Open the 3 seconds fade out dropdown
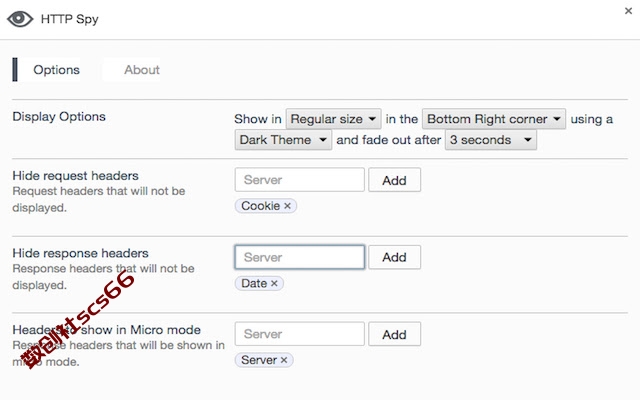 [491, 140]
